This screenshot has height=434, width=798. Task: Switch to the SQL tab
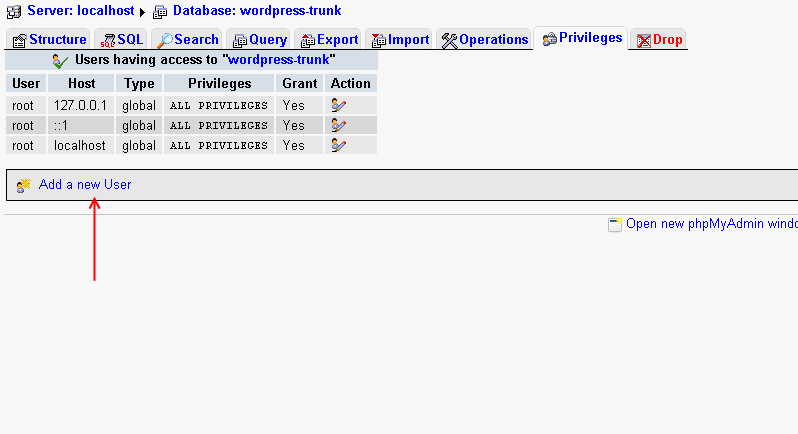point(122,40)
